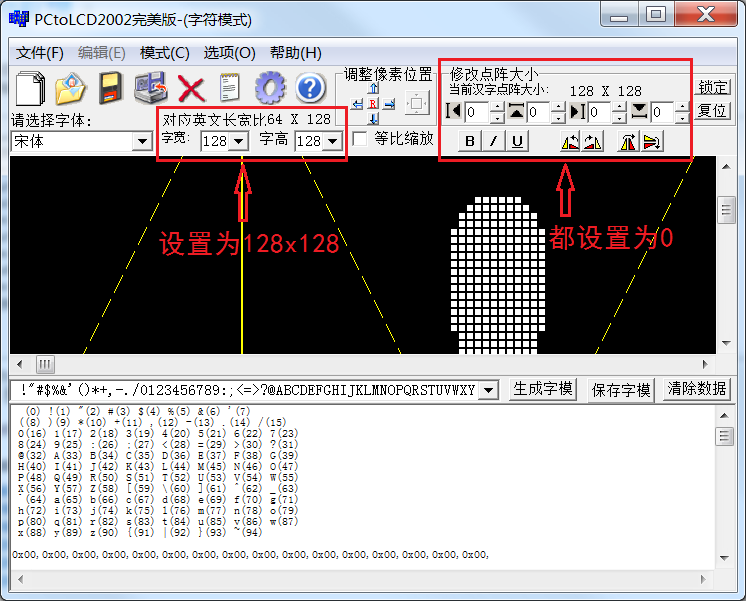This screenshot has height=601, width=746.
Task: Click the blue question mark help icon
Action: [310, 88]
